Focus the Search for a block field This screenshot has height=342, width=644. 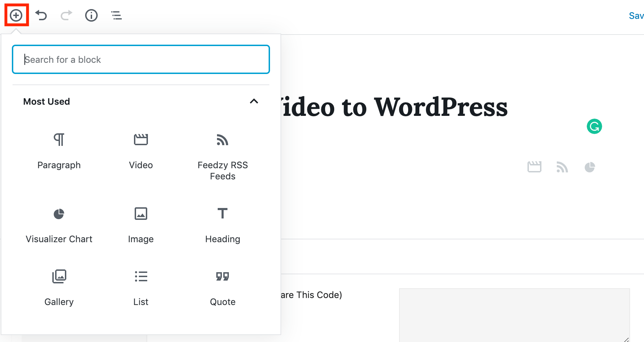click(141, 59)
